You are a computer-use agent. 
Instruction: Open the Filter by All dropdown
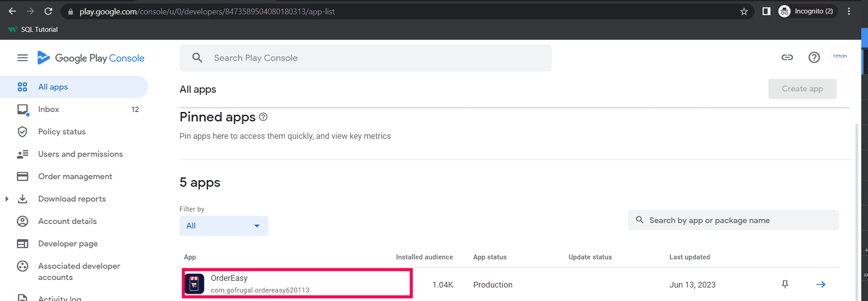pyautogui.click(x=223, y=226)
